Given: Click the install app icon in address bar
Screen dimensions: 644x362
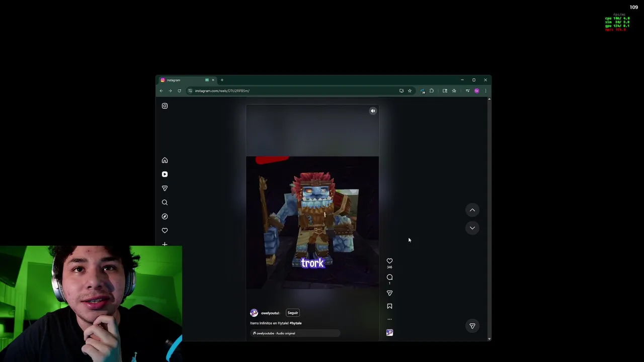Looking at the screenshot, I should point(401,91).
